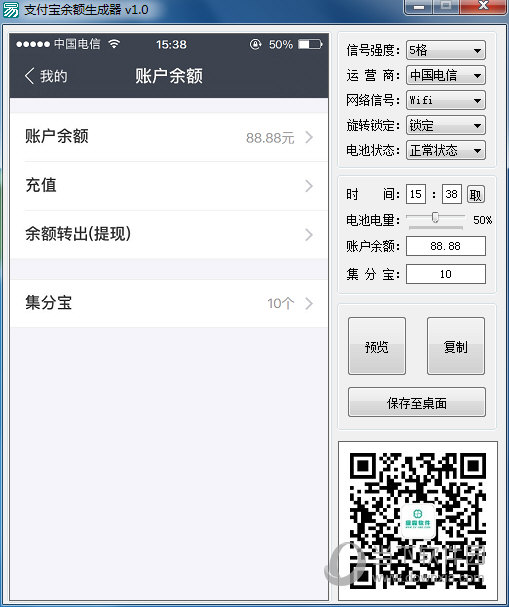Viewport: 509px width, 607px height.
Task: Click the 取 button next to time
Action: click(476, 194)
